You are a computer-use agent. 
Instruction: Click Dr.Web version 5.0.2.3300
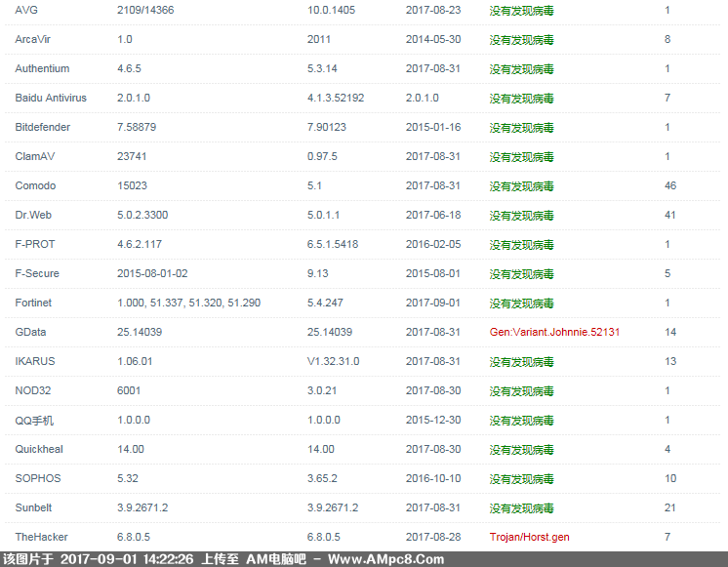coord(142,215)
